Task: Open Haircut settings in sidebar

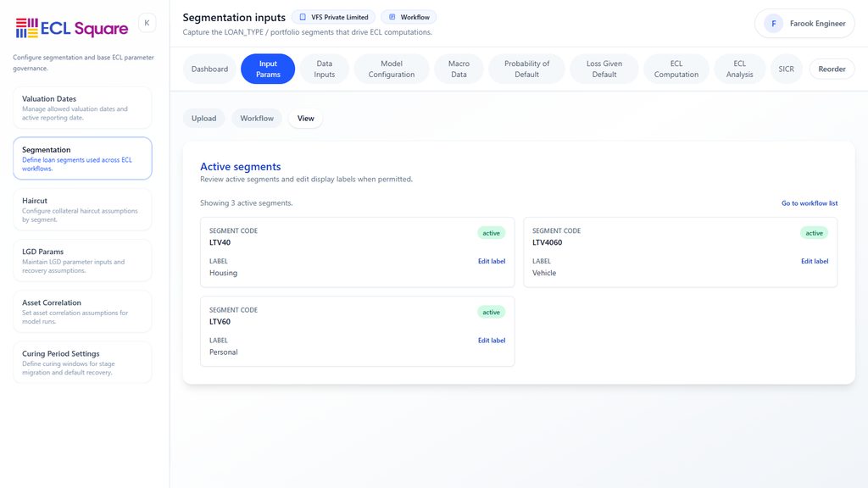Action: (x=82, y=210)
